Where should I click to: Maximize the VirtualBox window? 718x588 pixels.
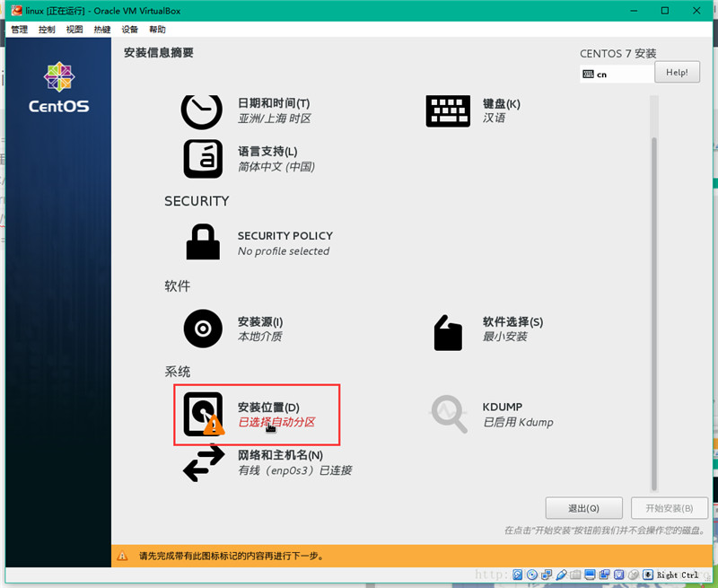coord(665,11)
